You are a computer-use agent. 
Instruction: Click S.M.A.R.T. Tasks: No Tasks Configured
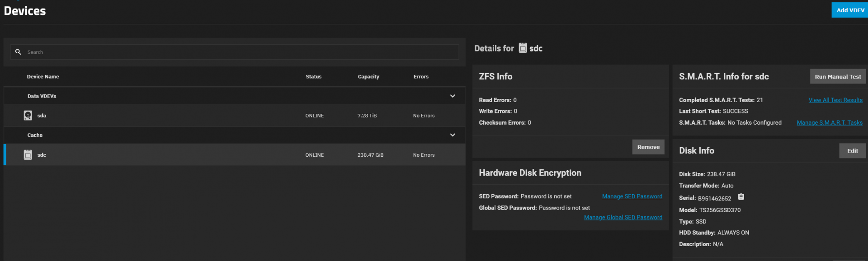(x=730, y=123)
